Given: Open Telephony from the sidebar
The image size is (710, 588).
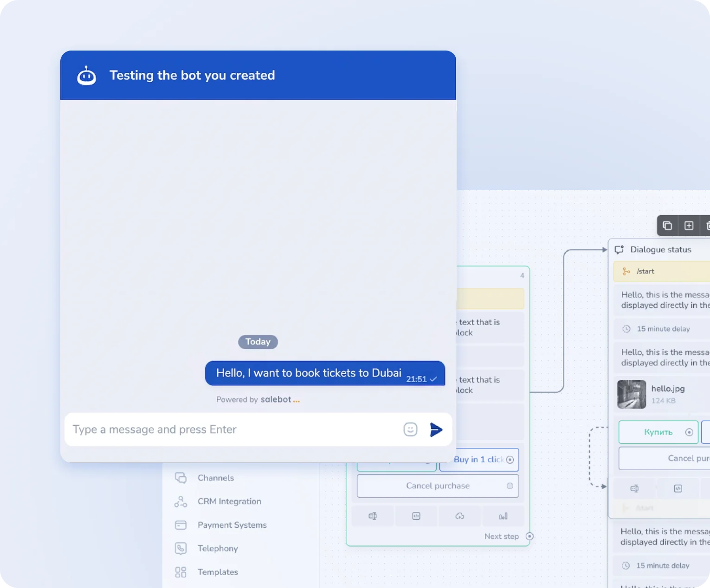Looking at the screenshot, I should pyautogui.click(x=217, y=549).
